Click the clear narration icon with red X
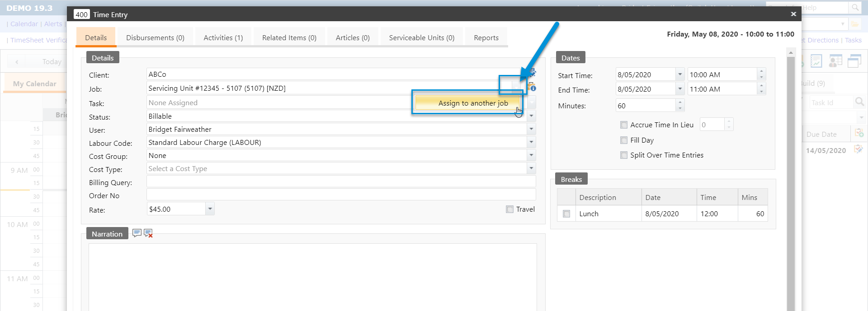This screenshot has width=868, height=311. [148, 233]
